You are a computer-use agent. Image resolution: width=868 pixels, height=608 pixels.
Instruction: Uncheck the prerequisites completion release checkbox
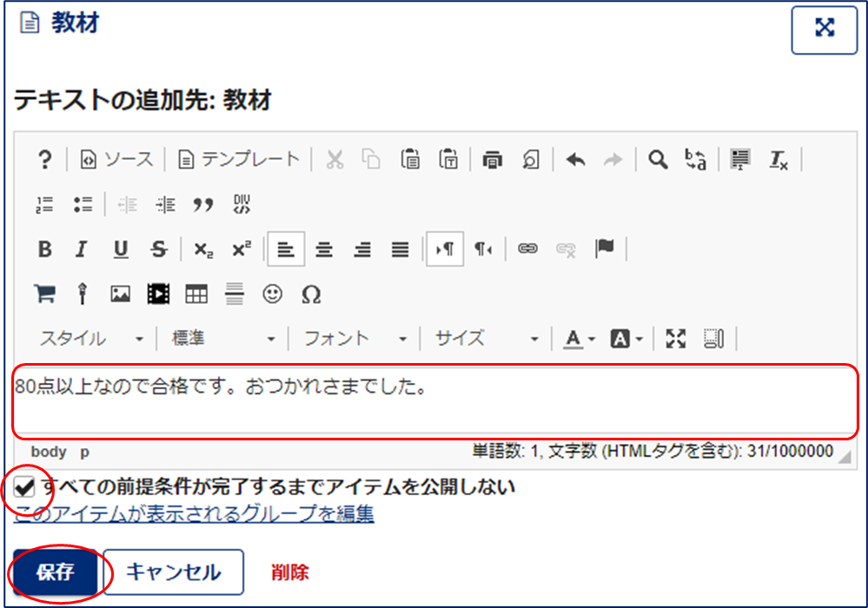[x=24, y=487]
